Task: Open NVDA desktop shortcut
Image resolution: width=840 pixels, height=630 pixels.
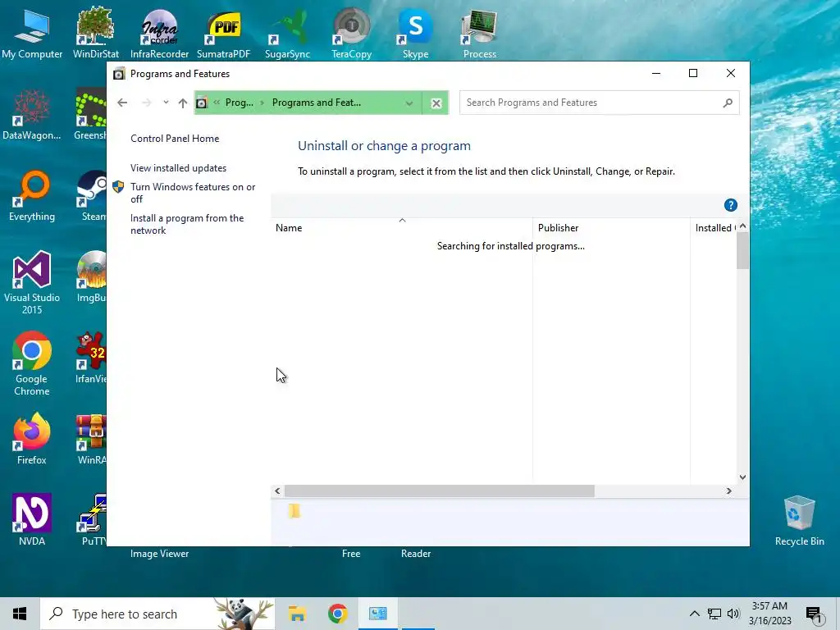Action: [x=32, y=519]
